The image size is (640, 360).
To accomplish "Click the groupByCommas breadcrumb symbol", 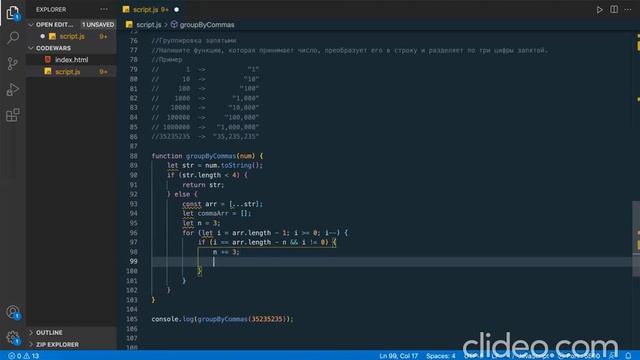I will coord(207,25).
